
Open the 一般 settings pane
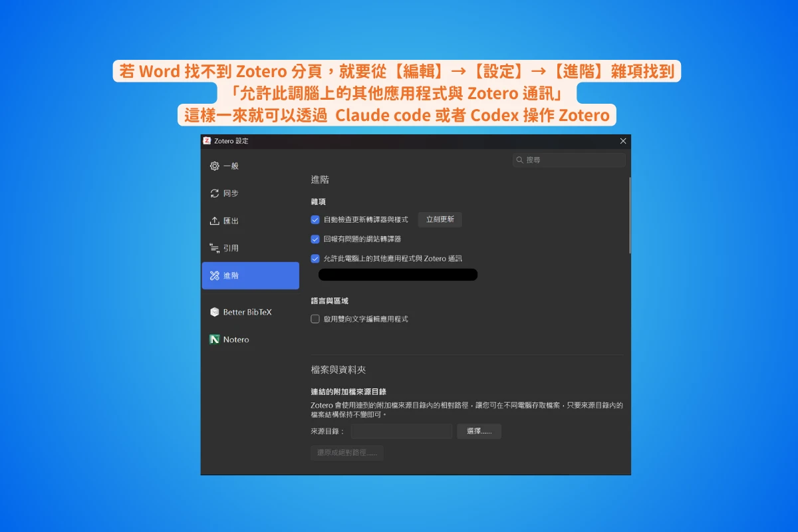[251, 166]
